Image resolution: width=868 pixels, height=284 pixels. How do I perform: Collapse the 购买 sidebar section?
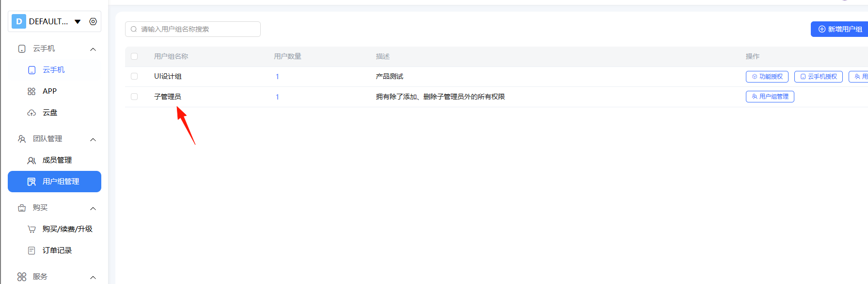[x=93, y=208]
